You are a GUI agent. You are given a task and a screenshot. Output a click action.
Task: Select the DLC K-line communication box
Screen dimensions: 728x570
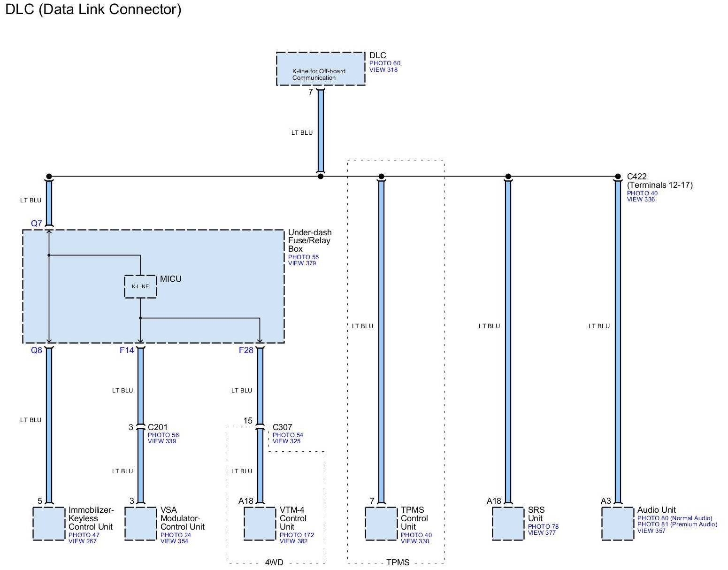[321, 69]
